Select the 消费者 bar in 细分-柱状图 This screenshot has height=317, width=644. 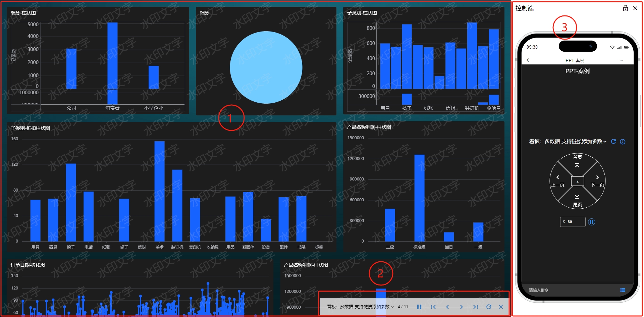(112, 56)
